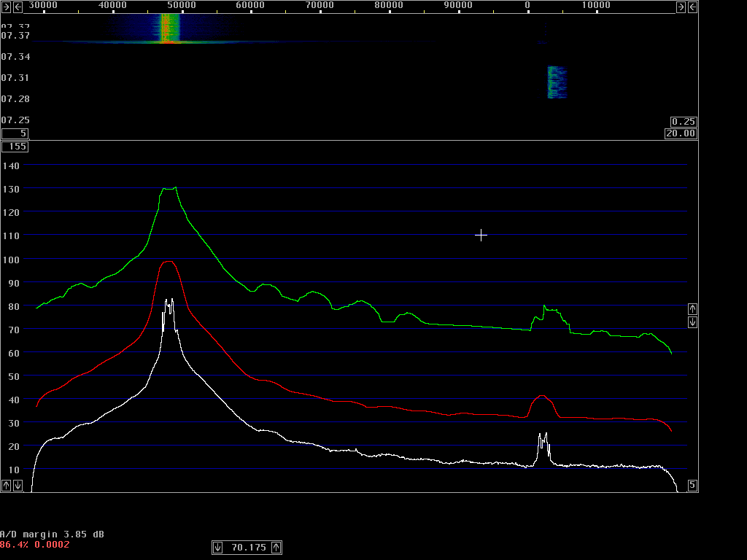Click the up arrow right of the 70.175 value

click(276, 547)
